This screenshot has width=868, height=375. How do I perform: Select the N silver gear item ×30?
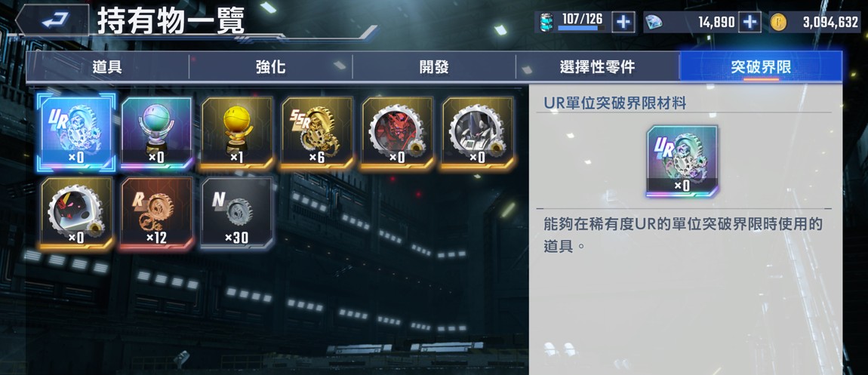(236, 213)
